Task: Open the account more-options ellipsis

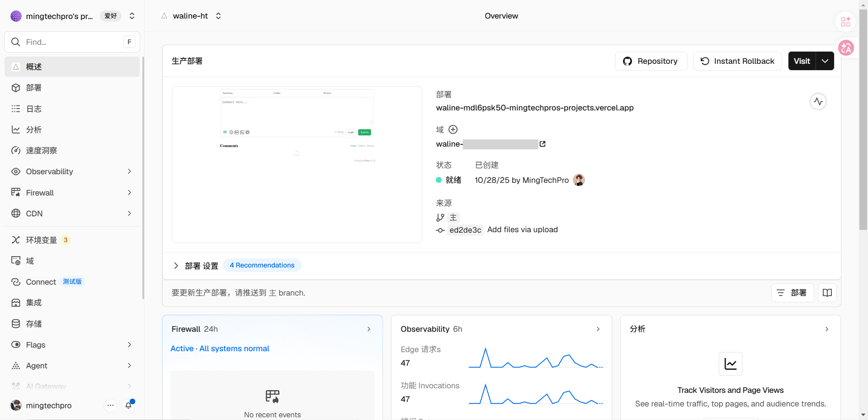Action: (110, 406)
